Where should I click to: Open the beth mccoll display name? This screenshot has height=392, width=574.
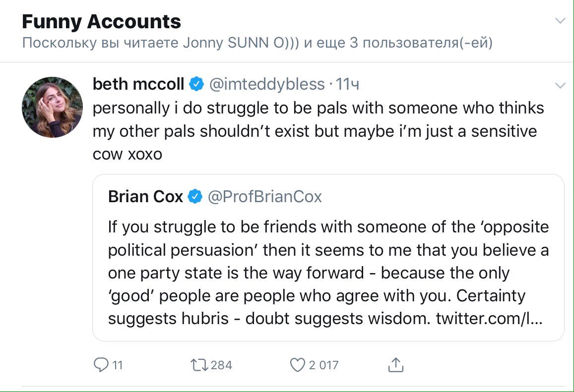(138, 85)
